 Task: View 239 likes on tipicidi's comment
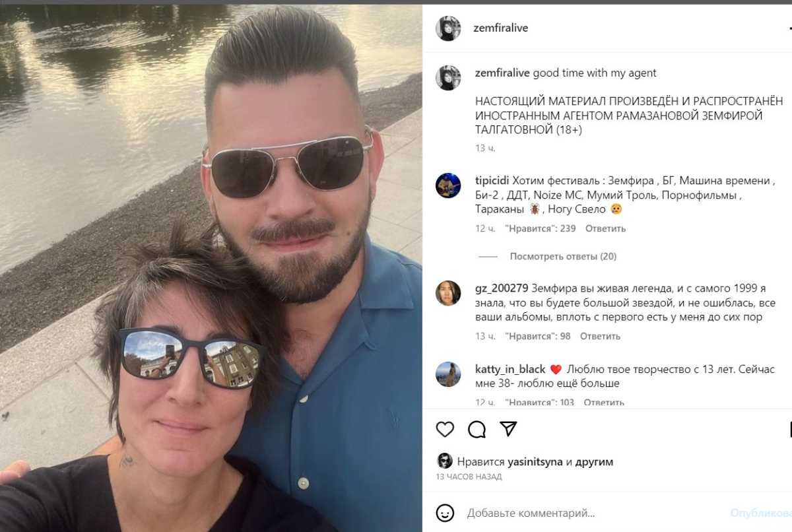541,228
